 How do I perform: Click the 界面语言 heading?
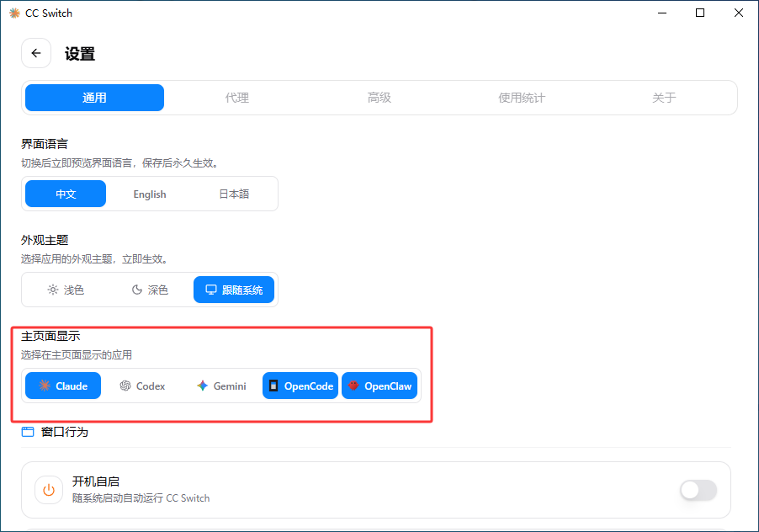coord(45,144)
